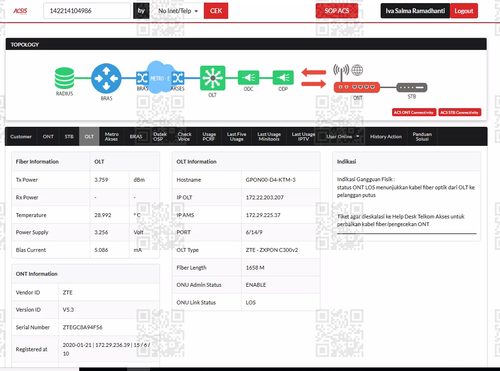Click the black 'by' button

pos(141,11)
